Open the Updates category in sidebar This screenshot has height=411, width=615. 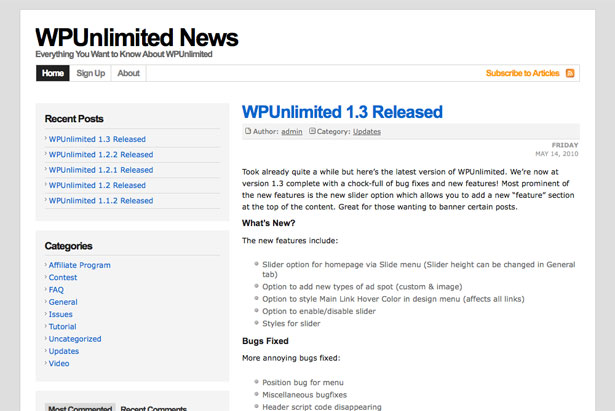[x=64, y=351]
